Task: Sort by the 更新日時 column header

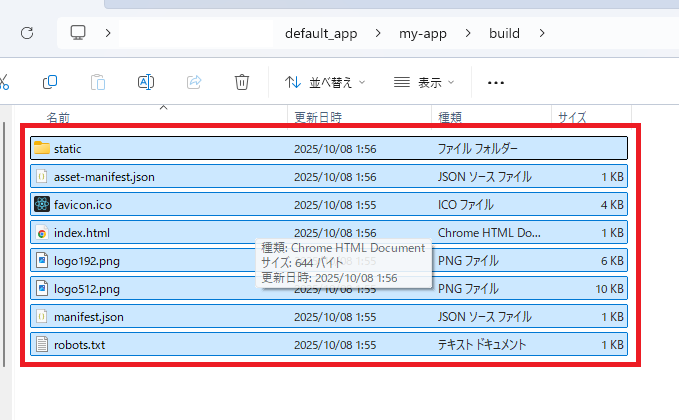Action: coord(318,117)
